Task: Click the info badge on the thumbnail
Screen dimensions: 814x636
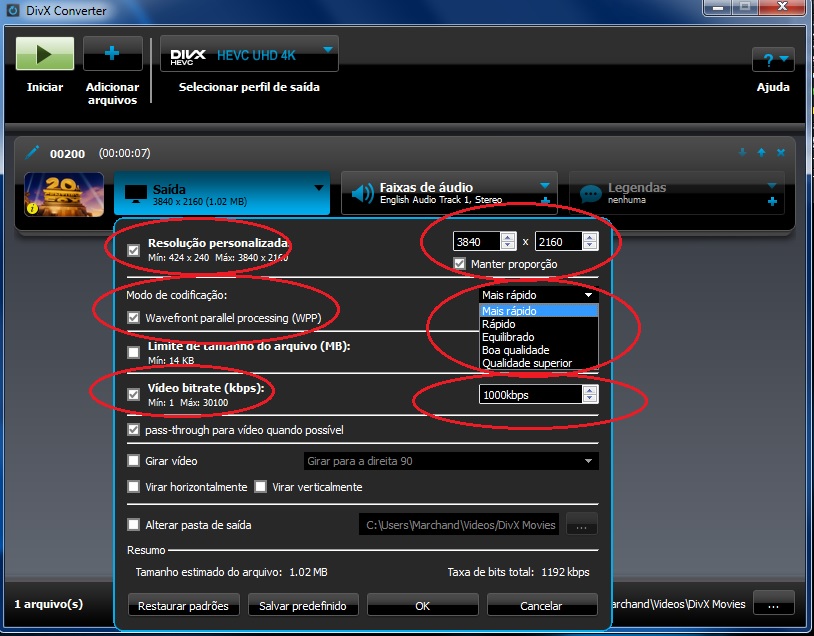Action: tap(32, 208)
